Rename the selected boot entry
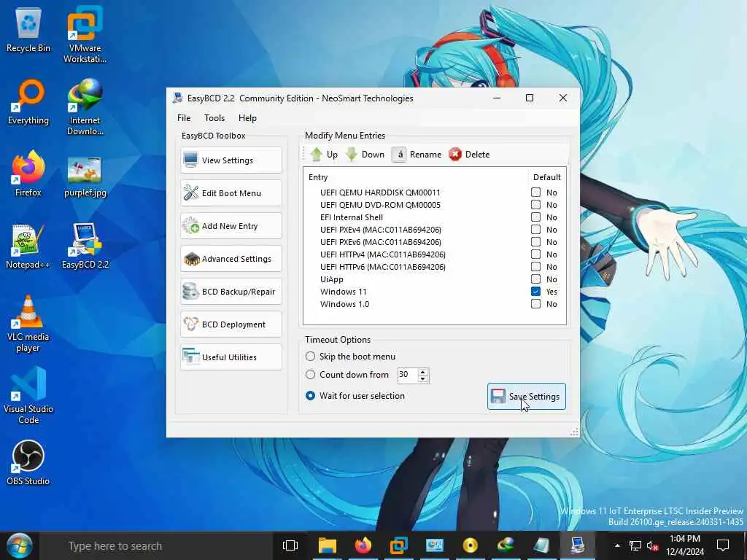747x560 pixels. (417, 155)
